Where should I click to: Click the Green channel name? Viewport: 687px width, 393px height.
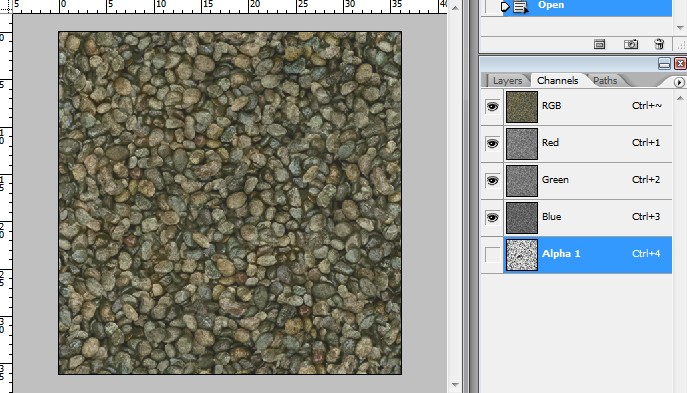pyautogui.click(x=555, y=180)
